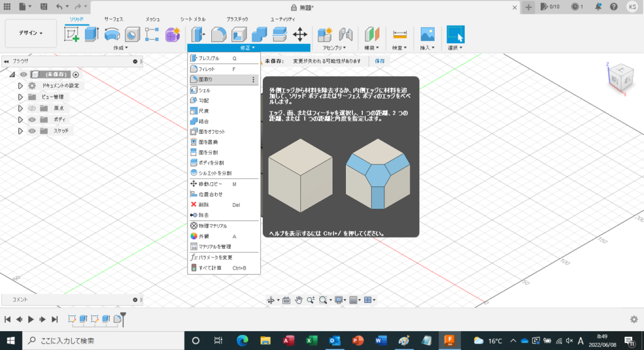Click the Pan hand navigation tool
The image size is (644, 350).
pos(299,300)
